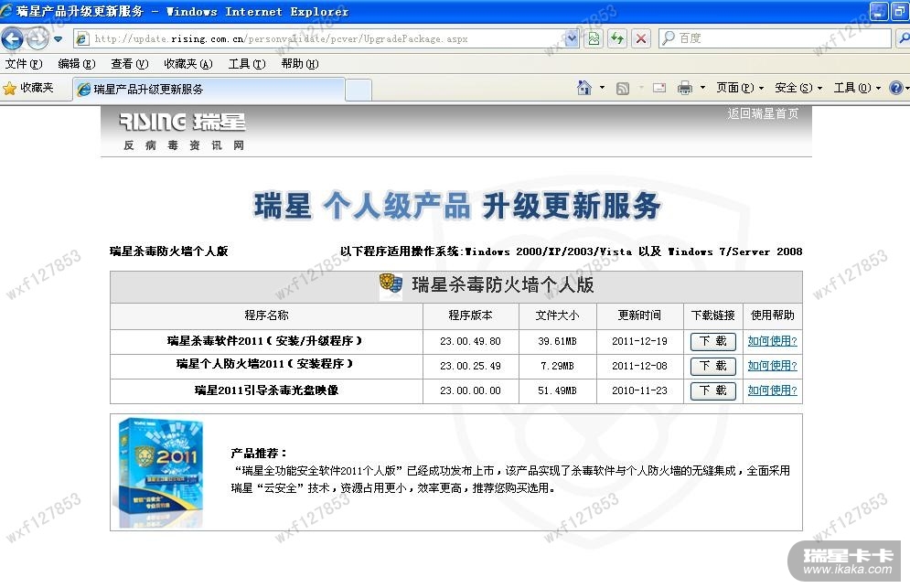Click the RSS feeds icon
Viewport: 910px width, 588px height.
click(623, 88)
